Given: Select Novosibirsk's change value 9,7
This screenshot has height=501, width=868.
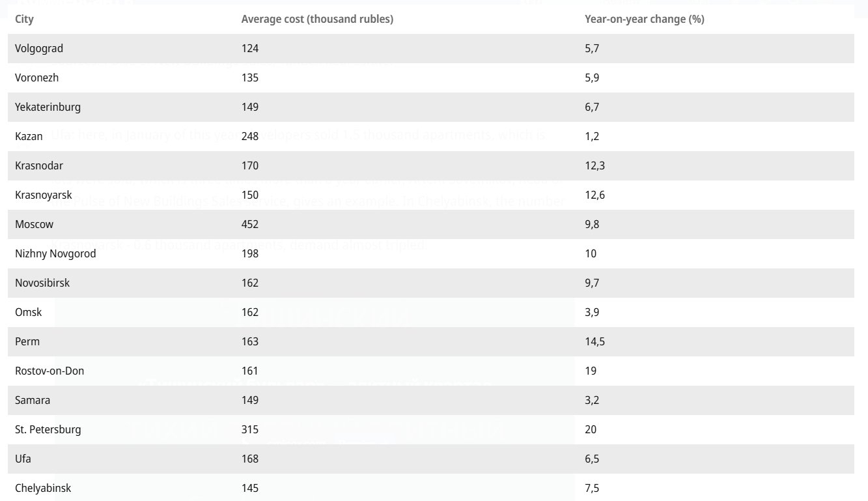Looking at the screenshot, I should click(592, 283).
